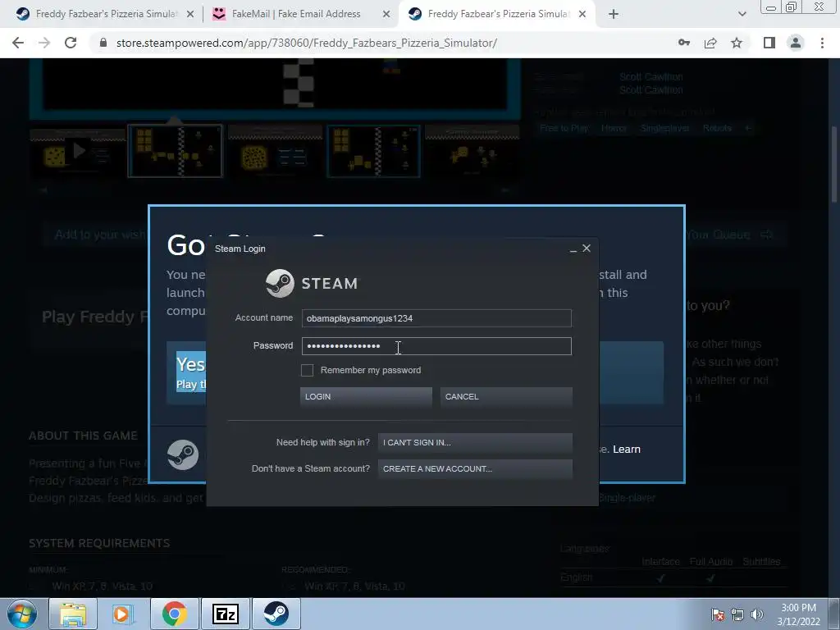This screenshot has height=630, width=840.
Task: Select the third screenshot thumbnail
Action: 275,152
